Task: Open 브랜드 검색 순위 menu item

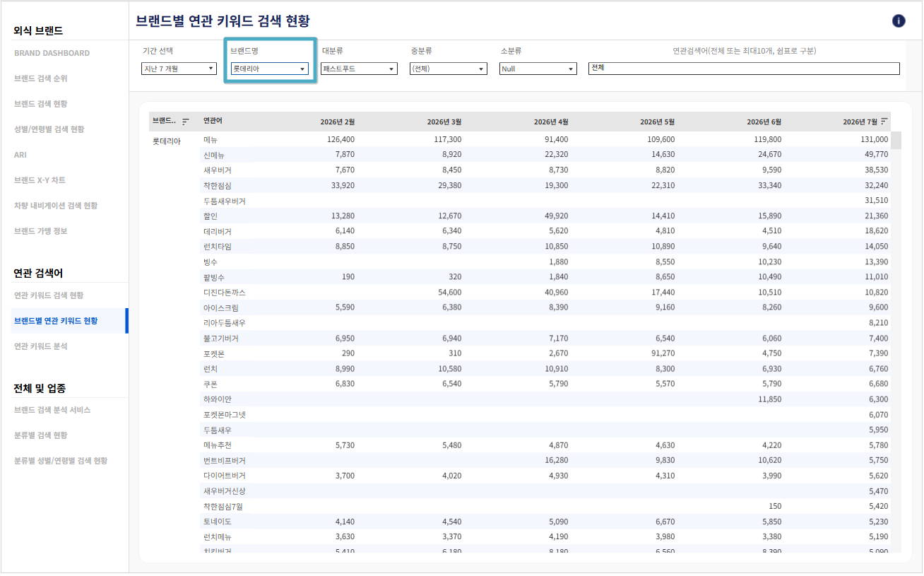Action: [41, 78]
